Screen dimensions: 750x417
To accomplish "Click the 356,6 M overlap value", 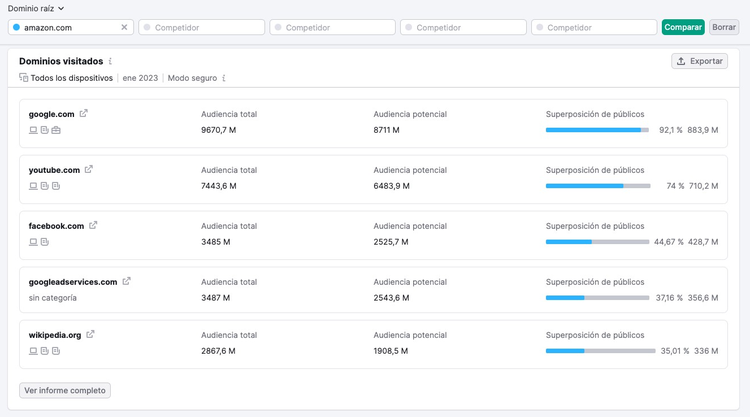I will click(x=703, y=298).
